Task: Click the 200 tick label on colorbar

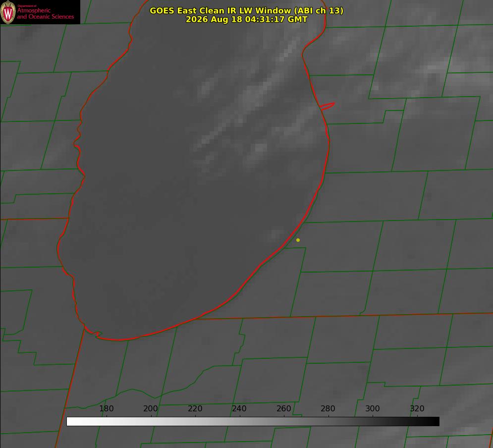Action: [151, 408]
